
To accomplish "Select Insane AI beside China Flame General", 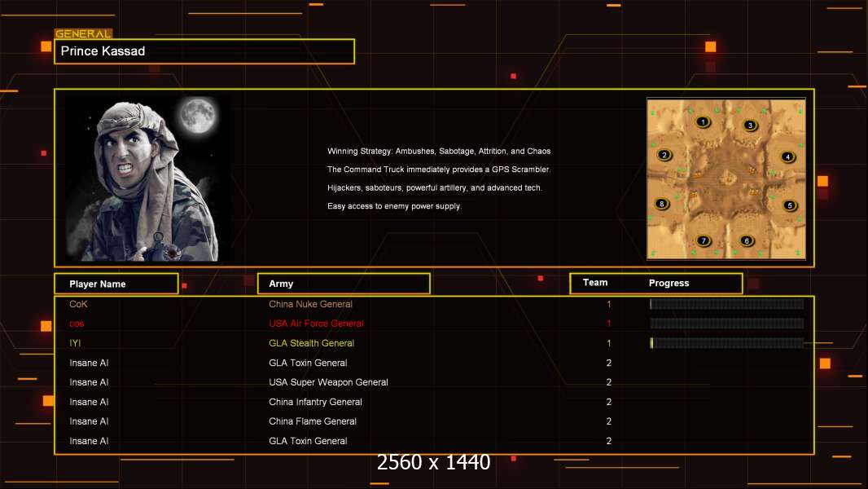I will point(89,421).
